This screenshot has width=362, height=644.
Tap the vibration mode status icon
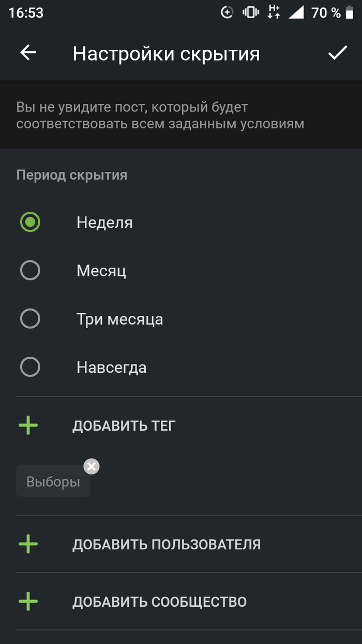pos(250,12)
